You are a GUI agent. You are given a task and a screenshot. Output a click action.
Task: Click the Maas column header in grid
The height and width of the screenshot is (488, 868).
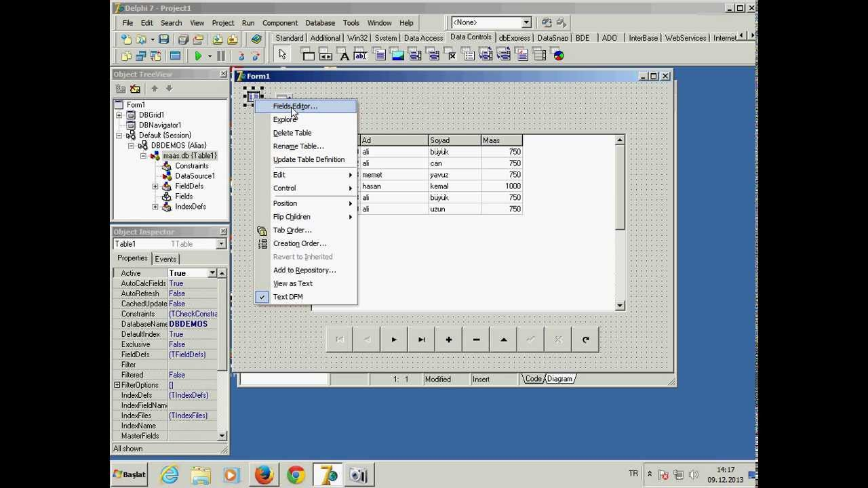click(501, 140)
